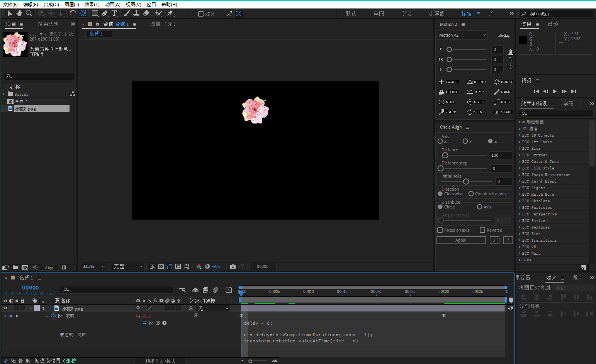The image size is (596, 364).
Task: Select the Zoom magnifier tool
Action: (29, 14)
